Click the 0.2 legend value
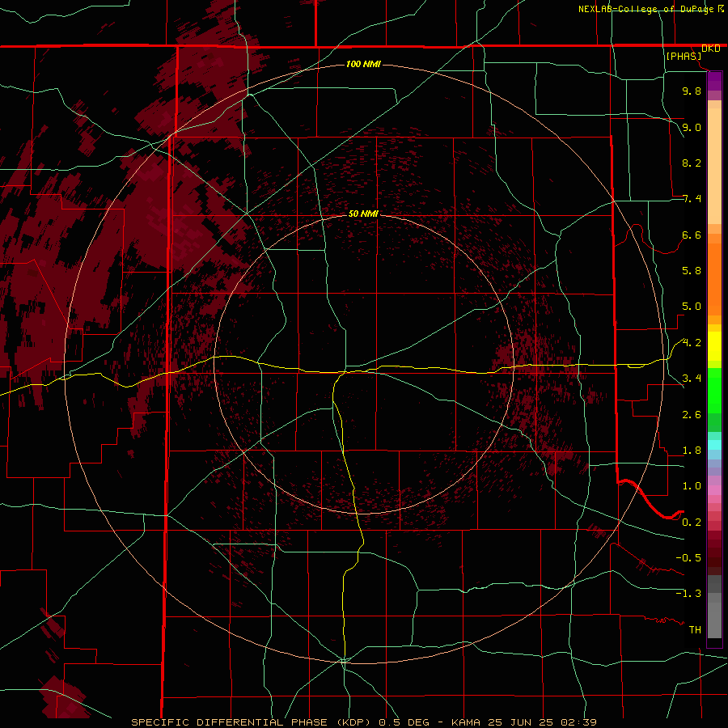The height and width of the screenshot is (728, 728). [692, 523]
